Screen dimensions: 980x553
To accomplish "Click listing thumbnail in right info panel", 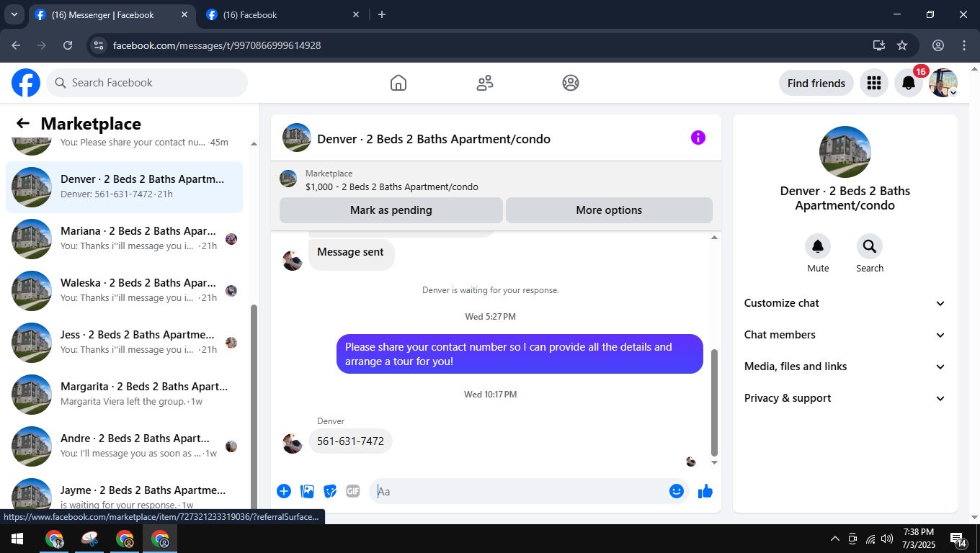I will click(x=845, y=152).
